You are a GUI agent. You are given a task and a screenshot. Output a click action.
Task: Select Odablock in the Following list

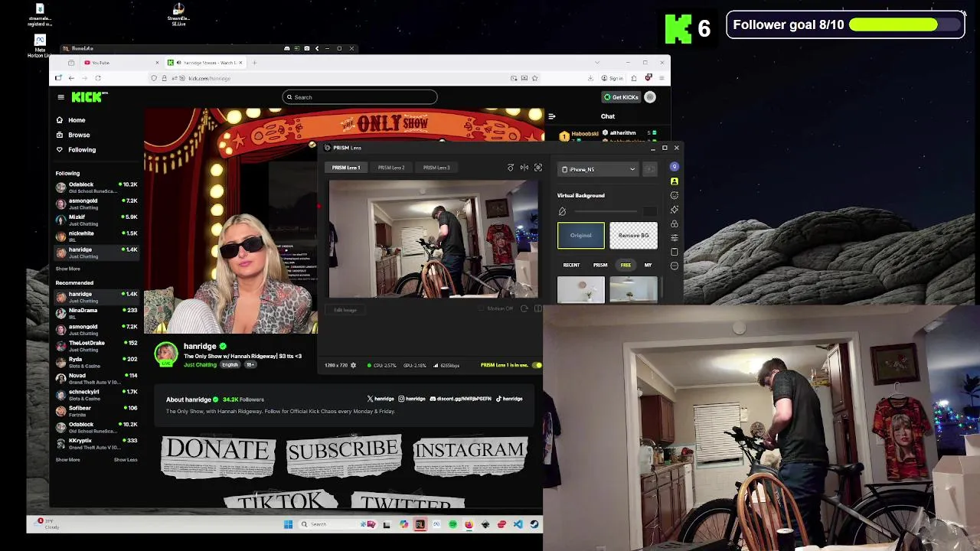tap(96, 187)
